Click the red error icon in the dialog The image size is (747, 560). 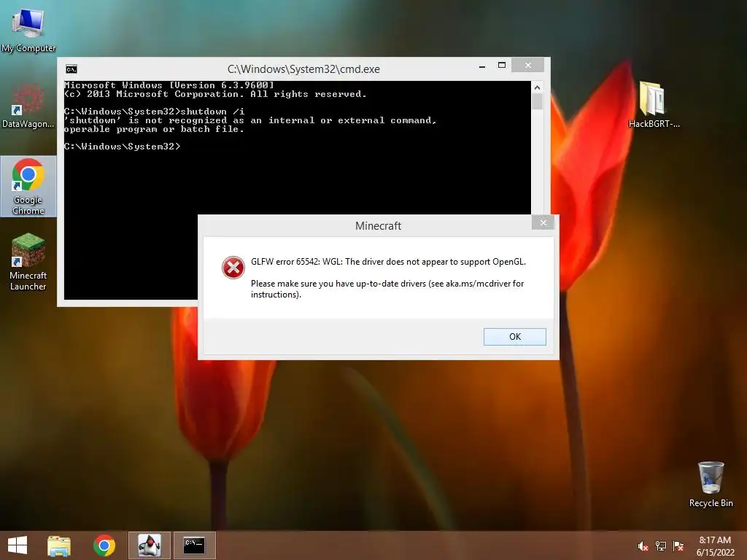(x=233, y=268)
